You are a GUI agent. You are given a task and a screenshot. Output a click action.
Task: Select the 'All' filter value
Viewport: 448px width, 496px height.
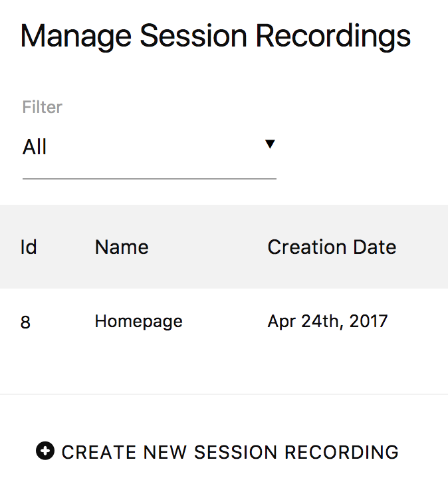(35, 147)
